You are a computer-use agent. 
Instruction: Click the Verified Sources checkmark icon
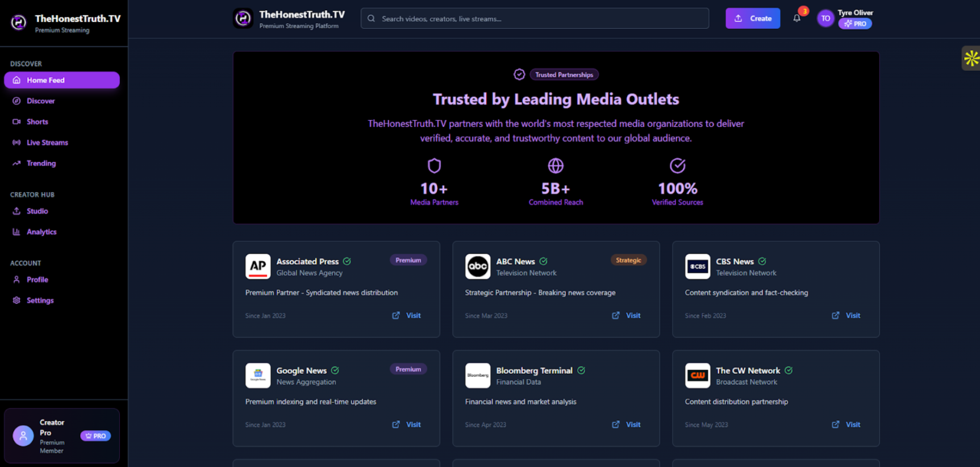click(x=677, y=166)
